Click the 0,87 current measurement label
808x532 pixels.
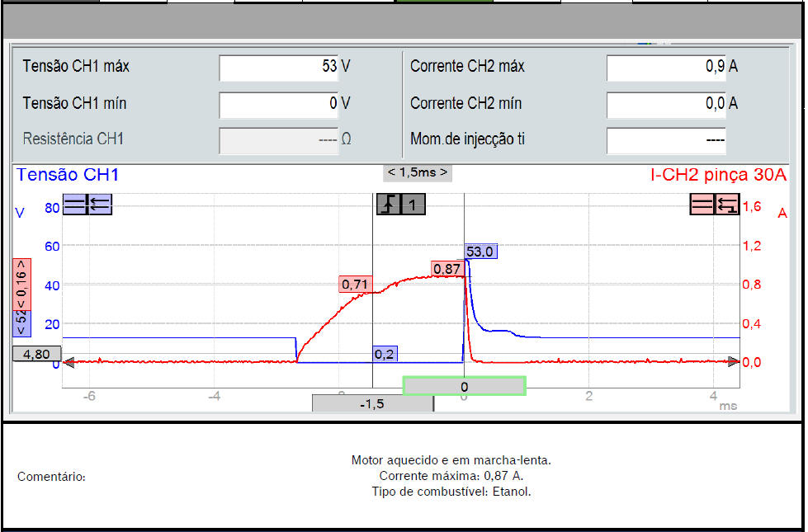[446, 269]
